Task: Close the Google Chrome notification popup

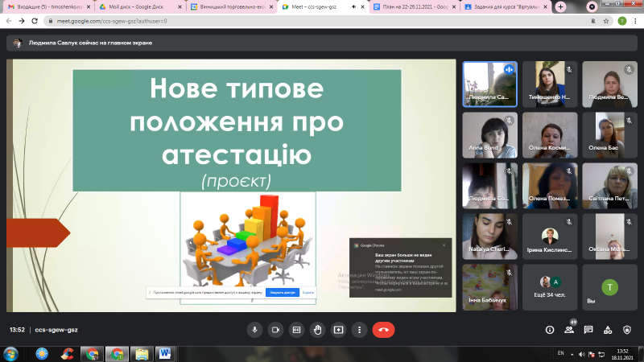Action: [x=444, y=245]
